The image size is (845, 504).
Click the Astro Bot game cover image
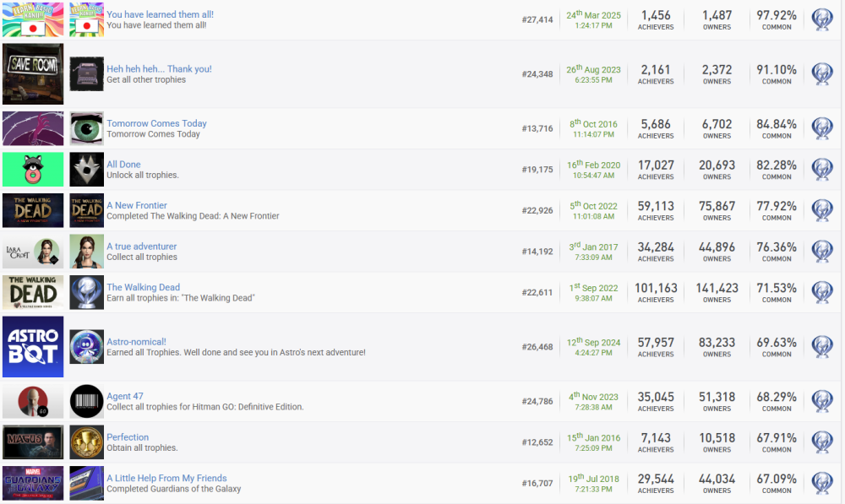pyautogui.click(x=33, y=347)
